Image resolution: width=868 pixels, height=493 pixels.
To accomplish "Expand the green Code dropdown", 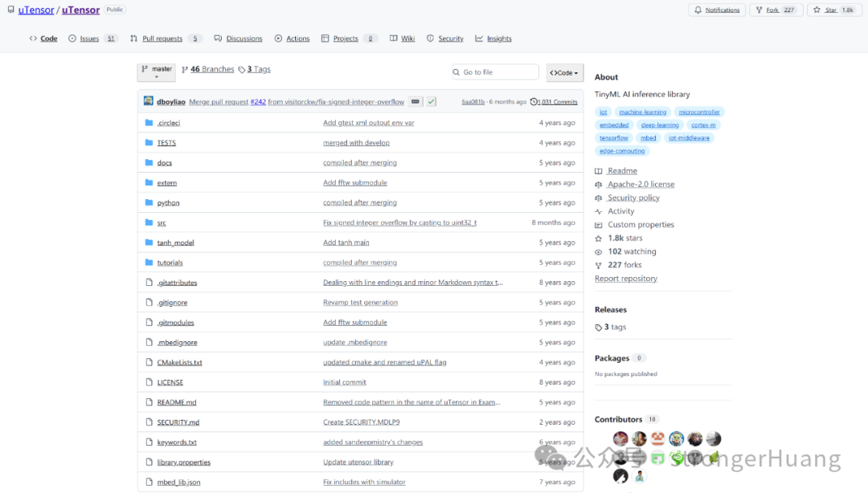I will (564, 71).
